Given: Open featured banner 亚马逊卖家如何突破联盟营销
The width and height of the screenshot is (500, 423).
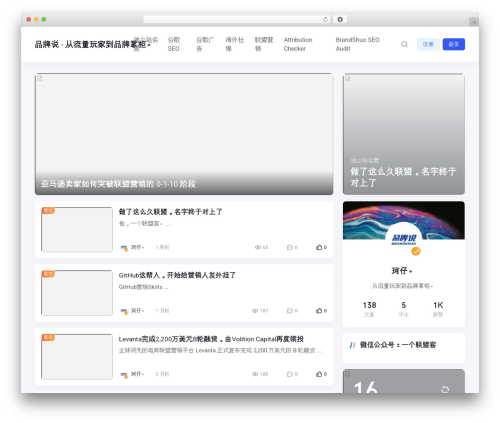Looking at the screenshot, I should coord(184,134).
